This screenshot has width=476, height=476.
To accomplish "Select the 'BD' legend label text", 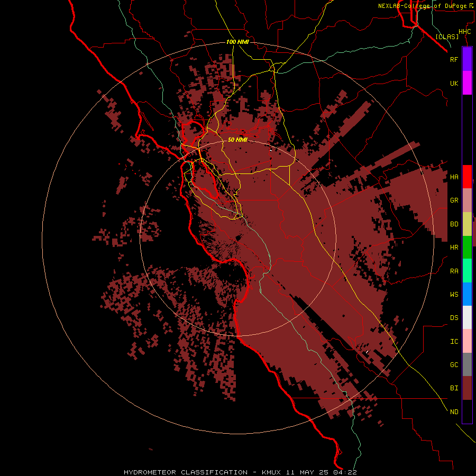I will pyautogui.click(x=454, y=224).
